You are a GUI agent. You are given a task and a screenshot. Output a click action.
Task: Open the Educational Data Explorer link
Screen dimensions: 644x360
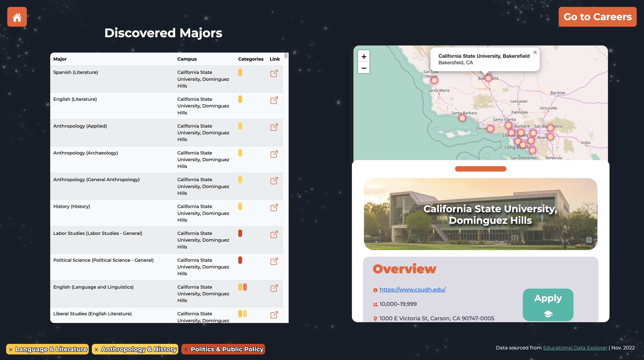tap(575, 348)
